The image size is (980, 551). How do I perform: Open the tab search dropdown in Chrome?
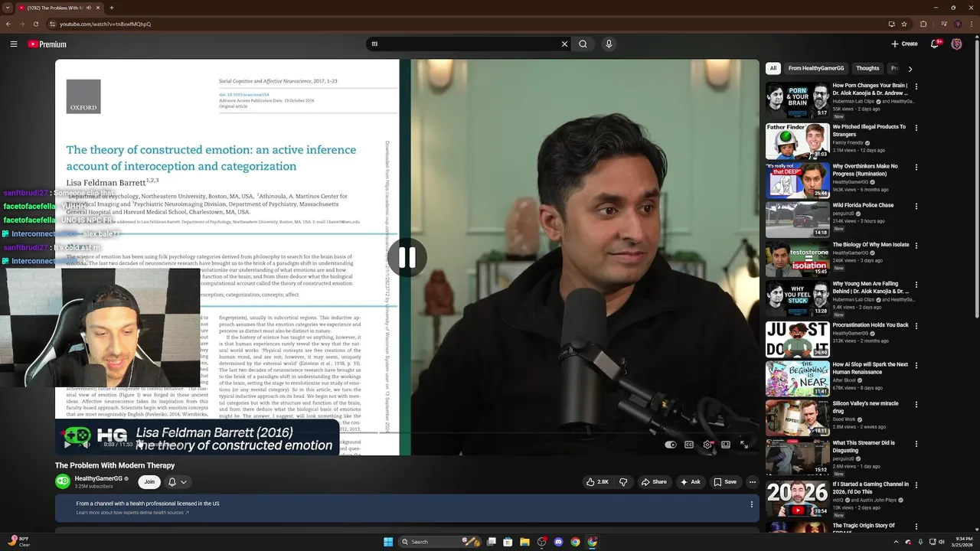(8, 8)
